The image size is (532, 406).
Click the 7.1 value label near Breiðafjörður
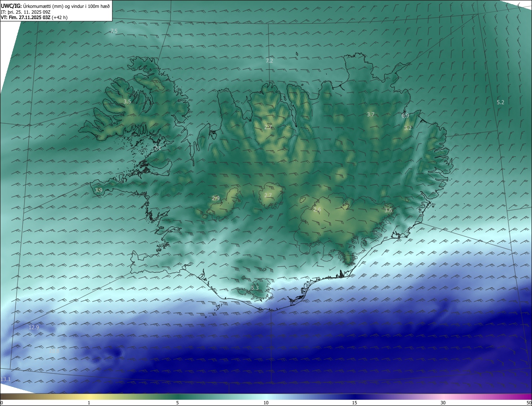tap(157, 148)
